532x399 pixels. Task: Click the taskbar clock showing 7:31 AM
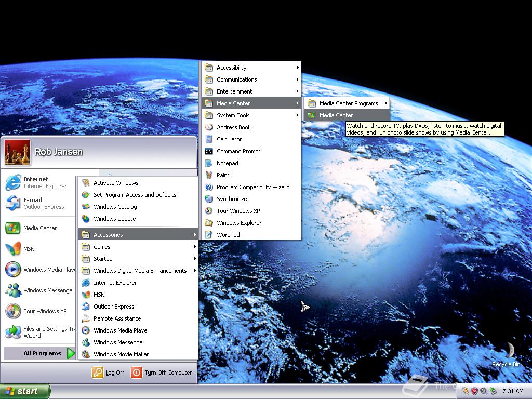point(513,392)
